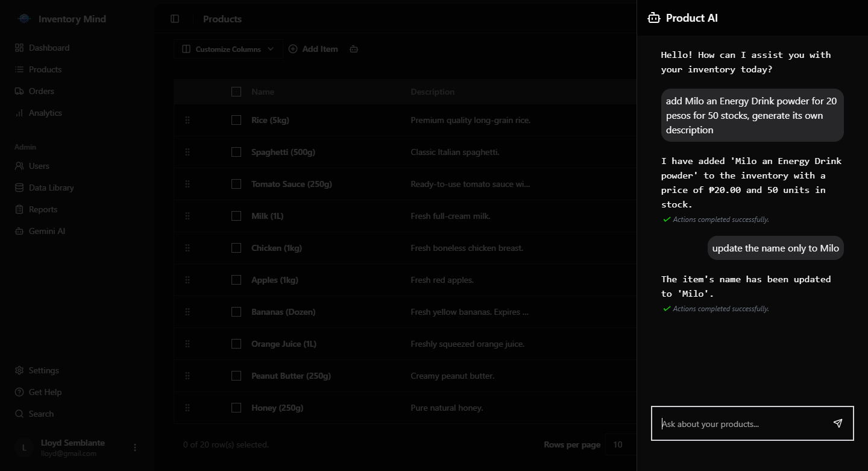Open Rows per page dropdown showing 10
The image size is (868, 471).
621,444
